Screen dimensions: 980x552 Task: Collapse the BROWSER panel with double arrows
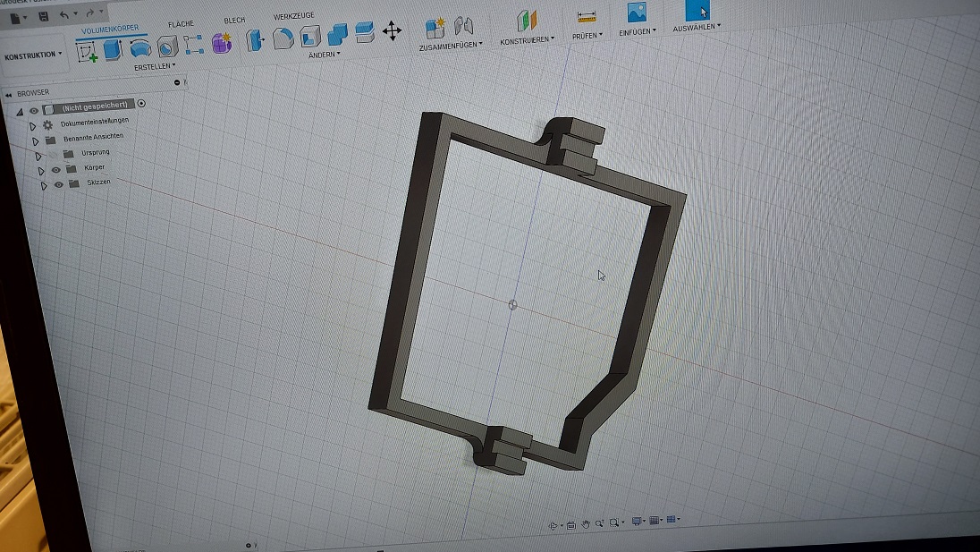(x=8, y=95)
